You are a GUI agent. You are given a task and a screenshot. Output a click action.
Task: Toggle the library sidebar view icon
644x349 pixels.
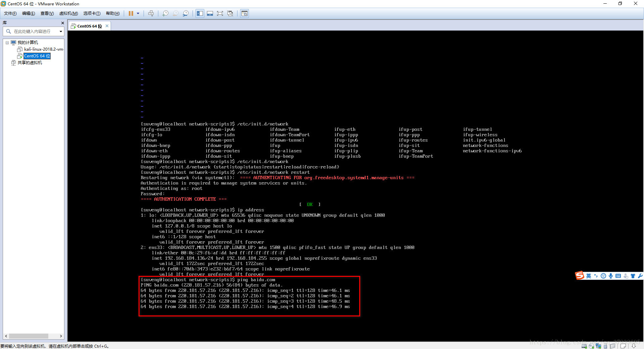(200, 13)
